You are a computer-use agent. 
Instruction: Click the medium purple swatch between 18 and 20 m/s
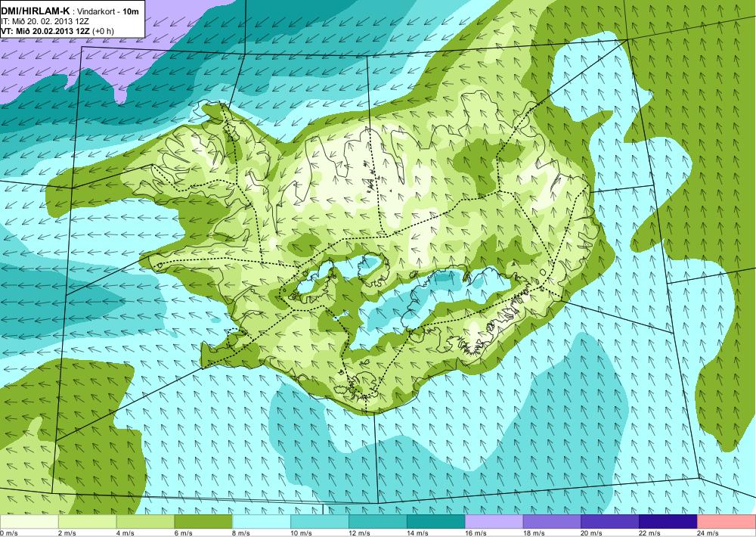tap(552, 522)
